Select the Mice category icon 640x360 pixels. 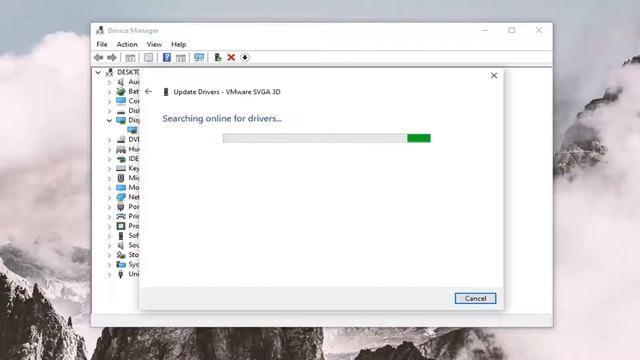click(121, 178)
